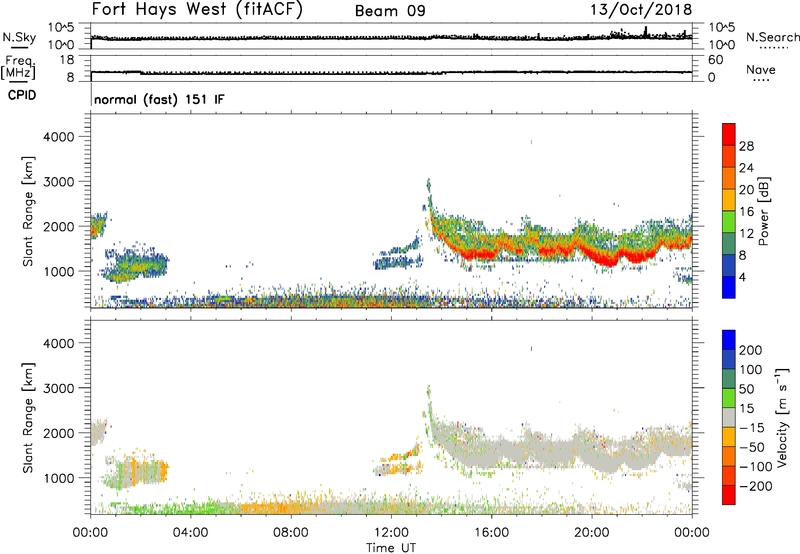Pick the 50–100 m/s teal velocity segment
Screen dimensions: 800x554
pos(729,379)
